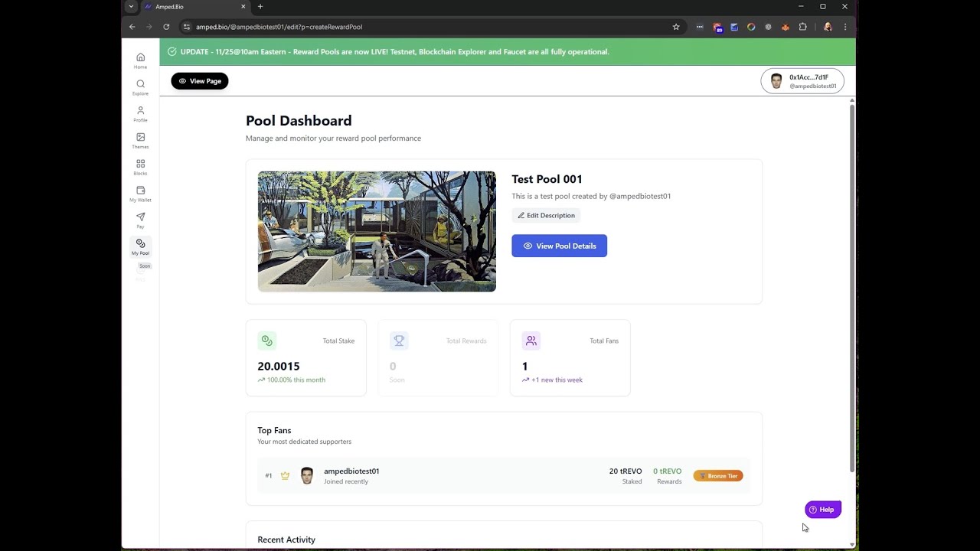Open the Home sidebar icon

click(140, 60)
